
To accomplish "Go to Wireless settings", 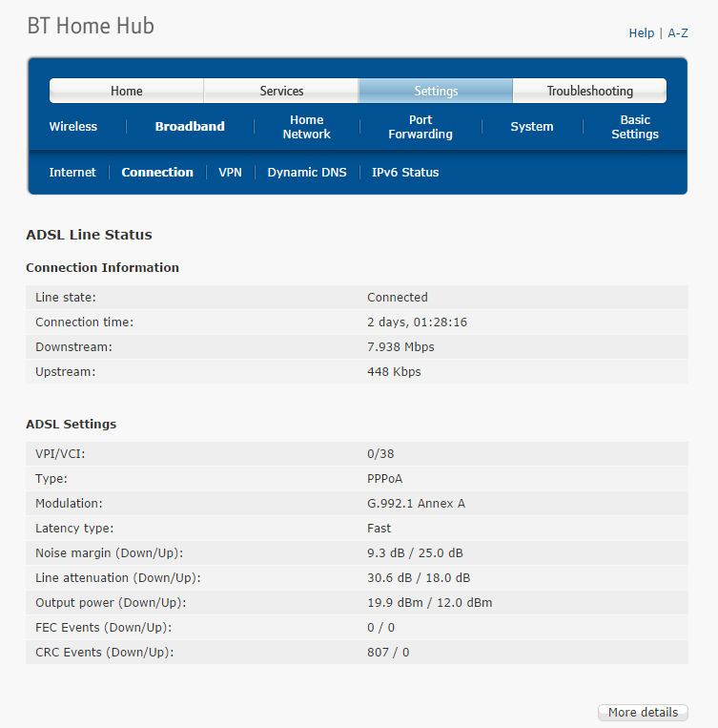I will [72, 126].
